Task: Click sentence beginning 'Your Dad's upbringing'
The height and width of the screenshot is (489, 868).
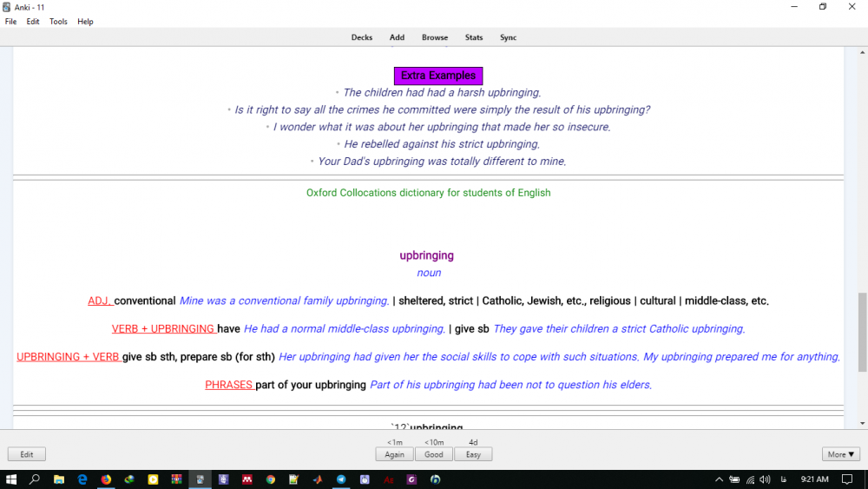Action: pyautogui.click(x=442, y=162)
